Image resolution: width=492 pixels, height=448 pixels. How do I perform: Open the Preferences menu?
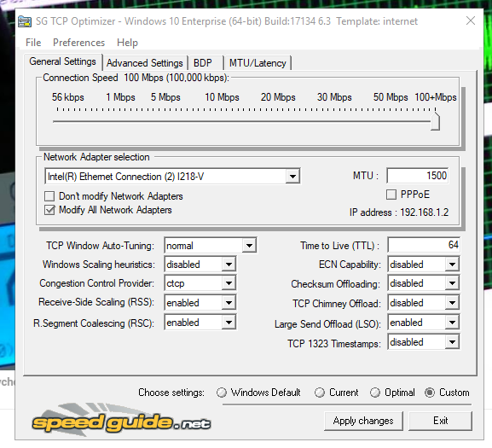78,43
